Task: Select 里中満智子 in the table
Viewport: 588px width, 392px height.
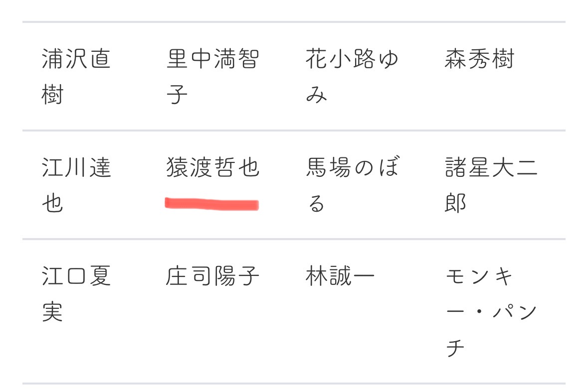Action: click(x=212, y=76)
